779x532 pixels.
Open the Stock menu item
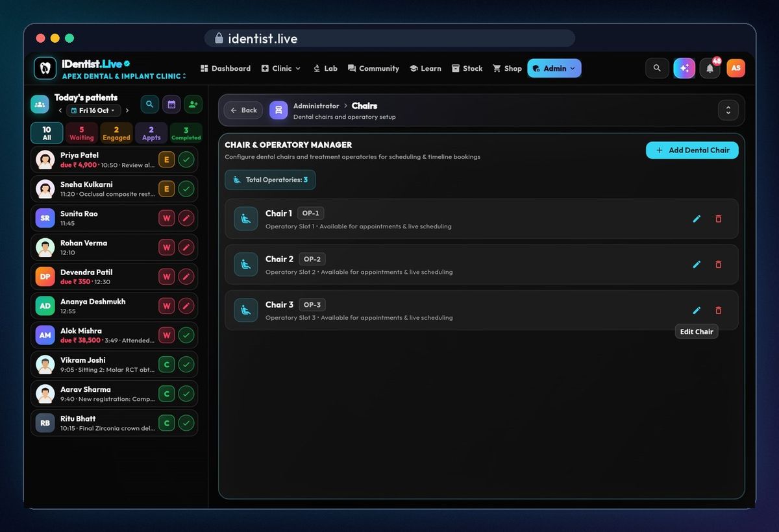[x=467, y=68]
